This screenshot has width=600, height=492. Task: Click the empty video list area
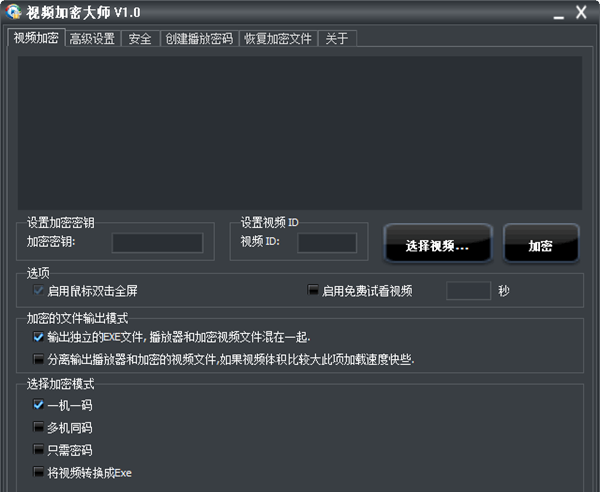300,133
